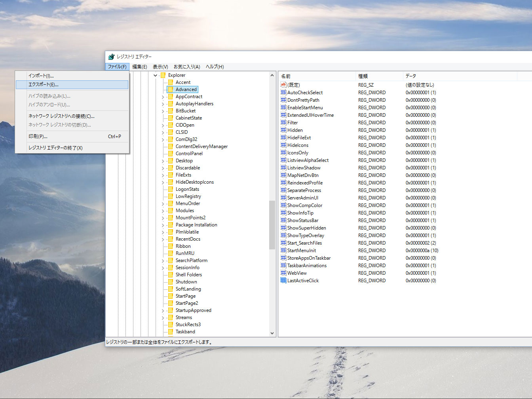The height and width of the screenshot is (399, 532).
Task: Expand the Shell Folders key
Action: (163, 274)
